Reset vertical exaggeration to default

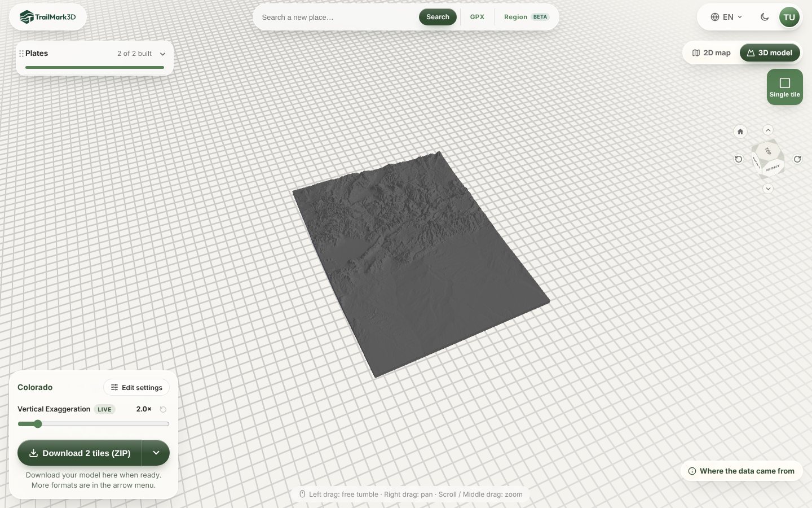point(163,409)
